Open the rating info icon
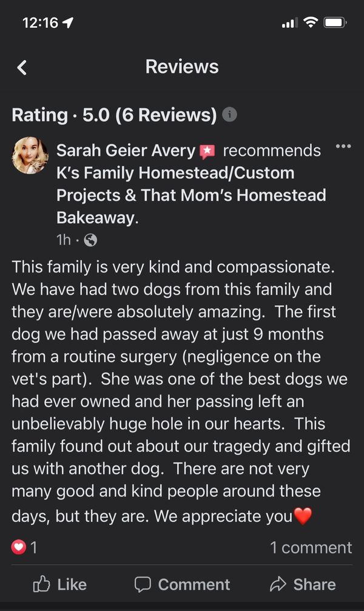 pyautogui.click(x=229, y=114)
